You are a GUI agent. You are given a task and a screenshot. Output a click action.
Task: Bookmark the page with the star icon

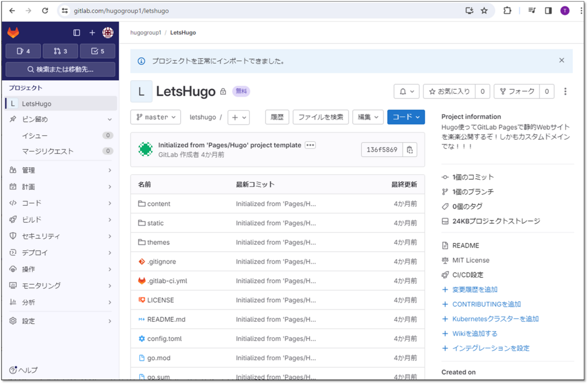[x=484, y=11]
